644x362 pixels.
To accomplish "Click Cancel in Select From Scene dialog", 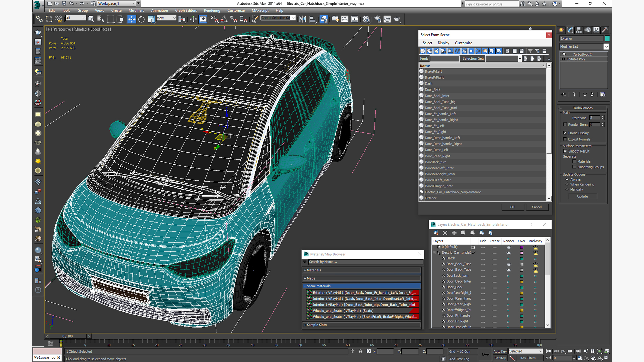I will tap(537, 207).
